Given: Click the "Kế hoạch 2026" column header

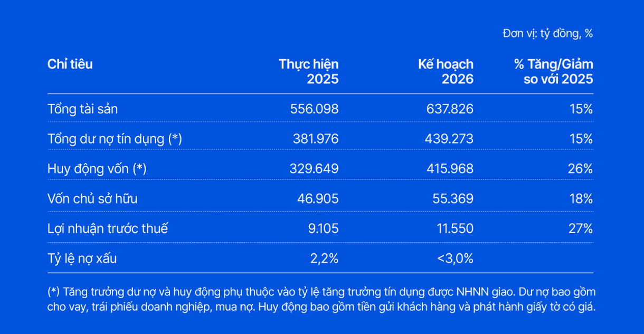Looking at the screenshot, I should tap(446, 72).
